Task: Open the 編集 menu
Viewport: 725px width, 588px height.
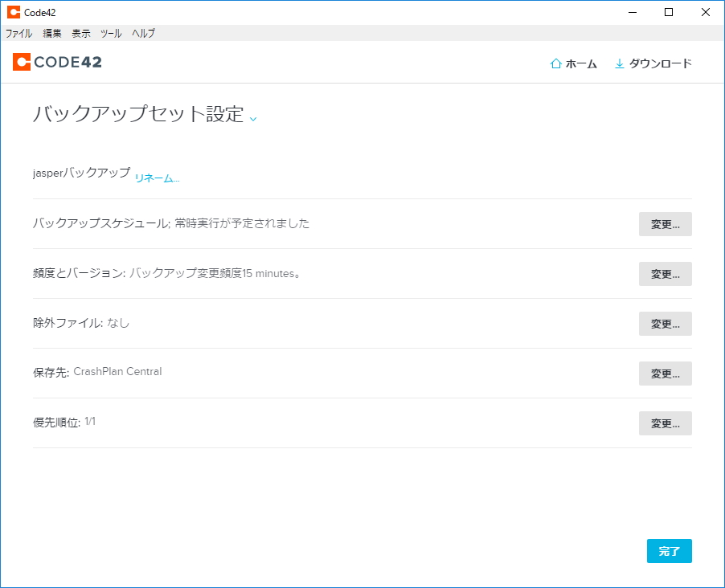Action: pyautogui.click(x=52, y=33)
